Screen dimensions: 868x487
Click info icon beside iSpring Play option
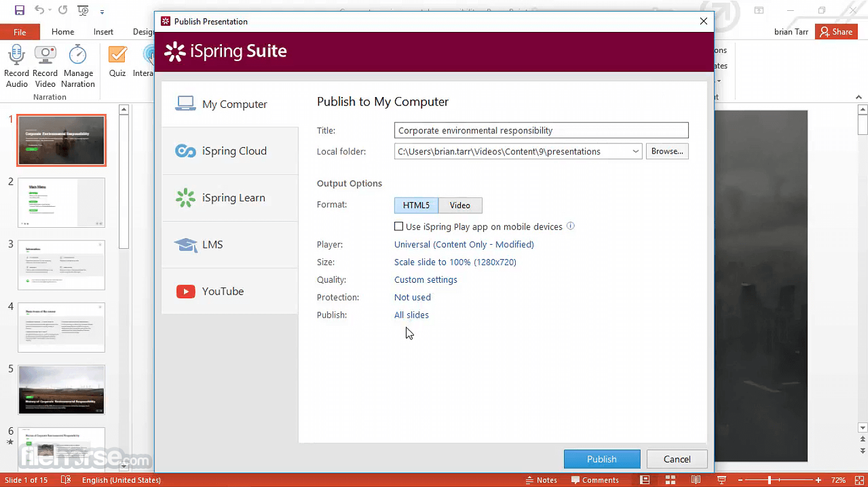[x=571, y=226]
